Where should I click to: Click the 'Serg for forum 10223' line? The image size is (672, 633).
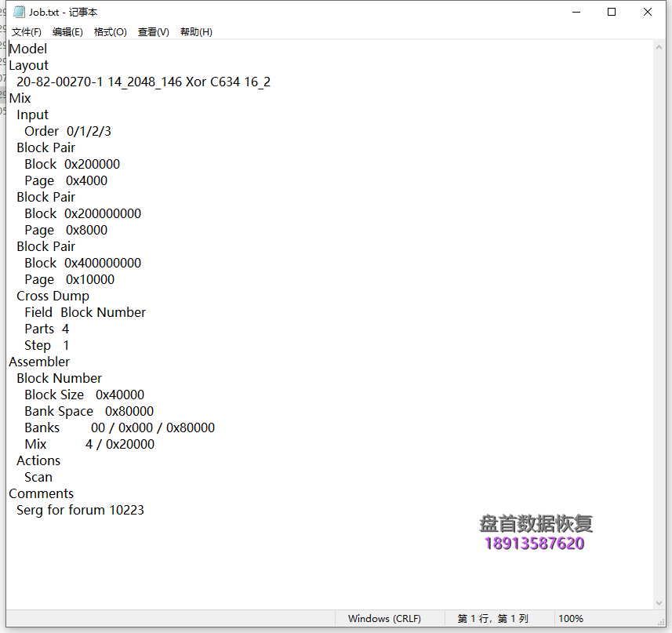pos(80,510)
